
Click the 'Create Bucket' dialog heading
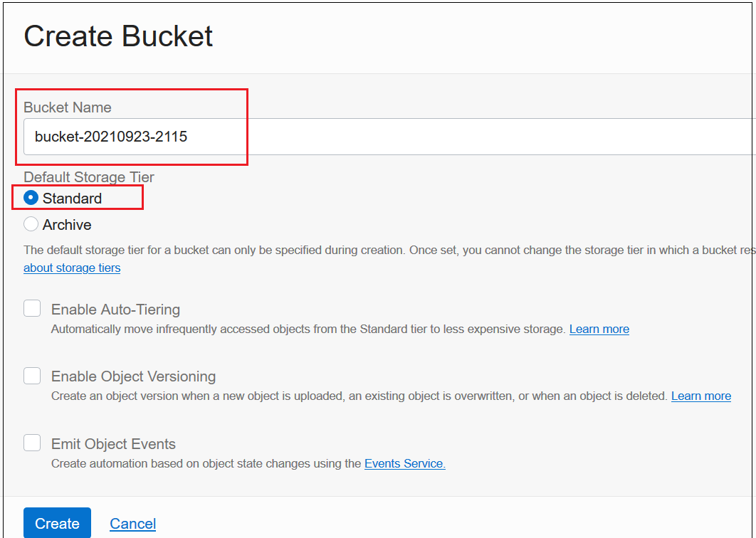click(118, 36)
